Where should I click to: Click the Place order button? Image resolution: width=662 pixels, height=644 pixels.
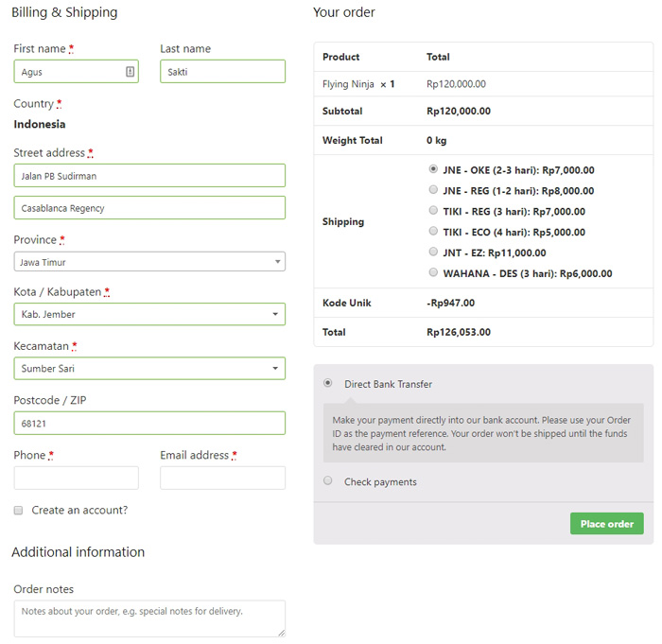pyautogui.click(x=607, y=524)
